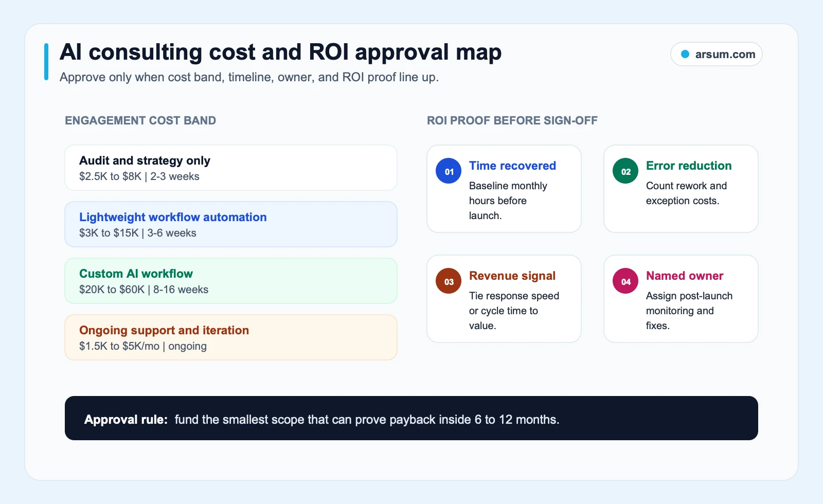
Task: Click the ROI PROOF BEFORE SIGN-OFF label
Action: click(512, 120)
